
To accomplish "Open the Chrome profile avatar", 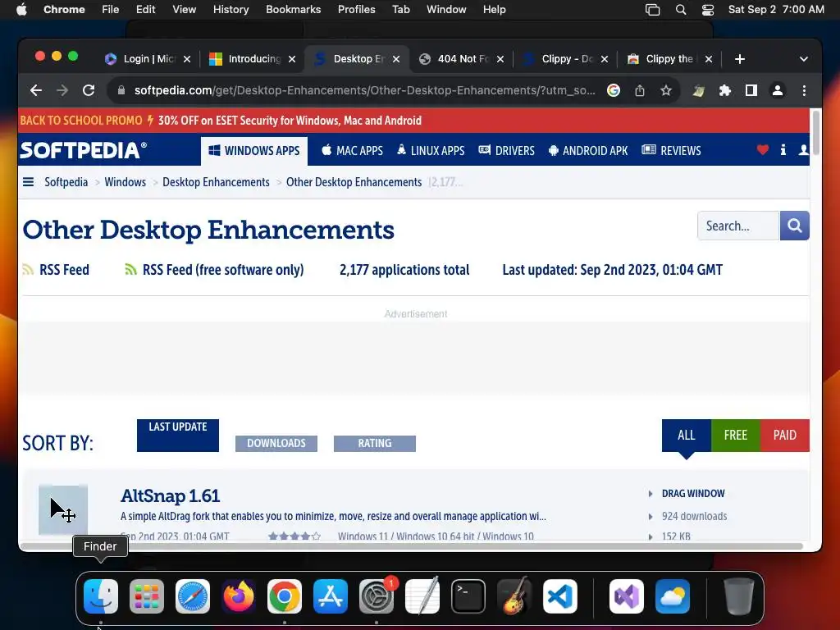I will 778,90.
